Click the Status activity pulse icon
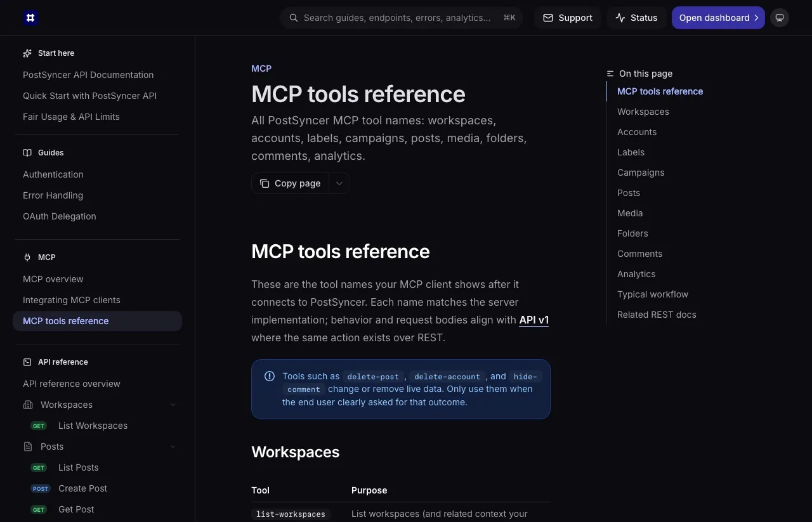Viewport: 812px width, 522px height. pos(620,18)
